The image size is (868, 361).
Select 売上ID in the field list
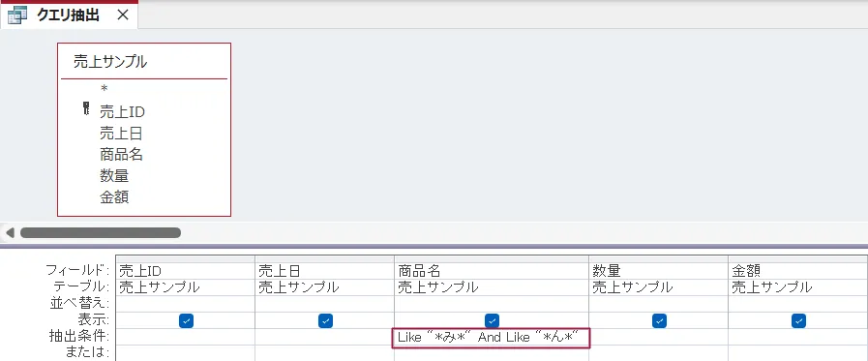(122, 112)
